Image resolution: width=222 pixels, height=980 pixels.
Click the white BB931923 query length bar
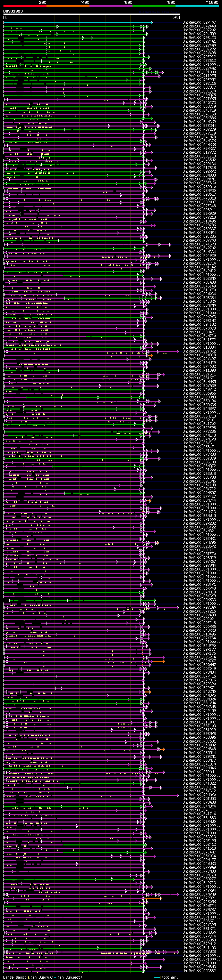(92, 15)
